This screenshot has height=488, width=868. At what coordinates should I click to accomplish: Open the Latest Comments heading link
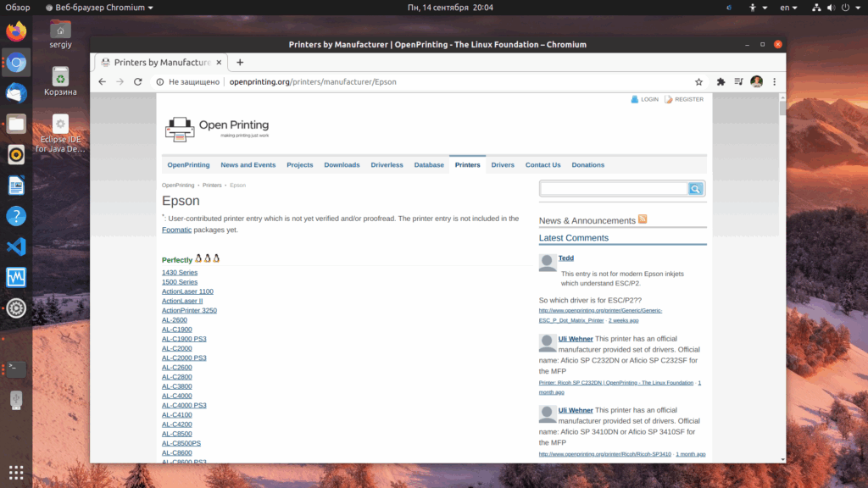point(574,238)
